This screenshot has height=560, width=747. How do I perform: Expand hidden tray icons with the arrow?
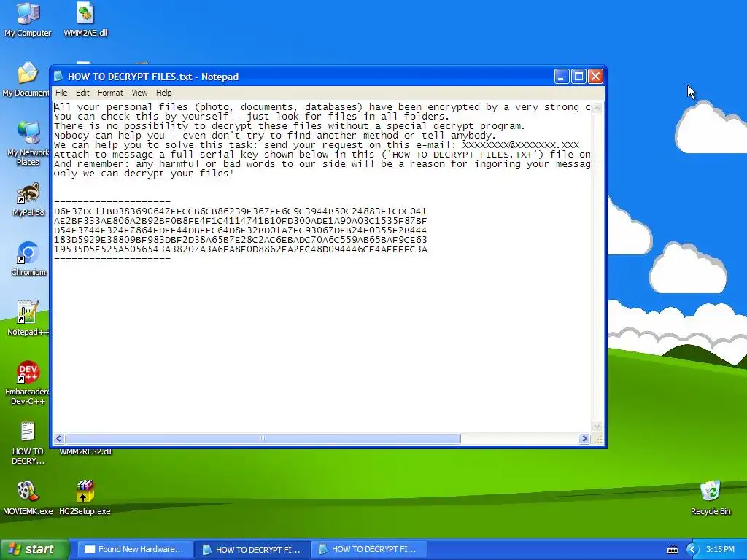[693, 550]
